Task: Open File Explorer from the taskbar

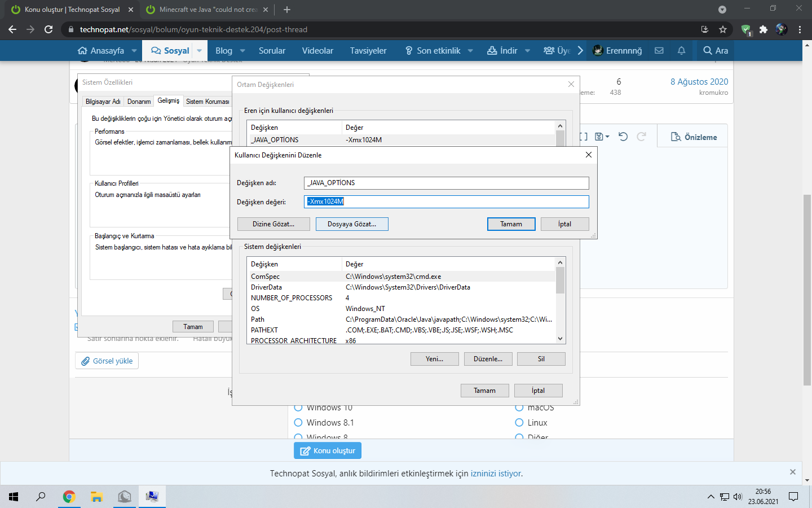Action: coord(96,497)
